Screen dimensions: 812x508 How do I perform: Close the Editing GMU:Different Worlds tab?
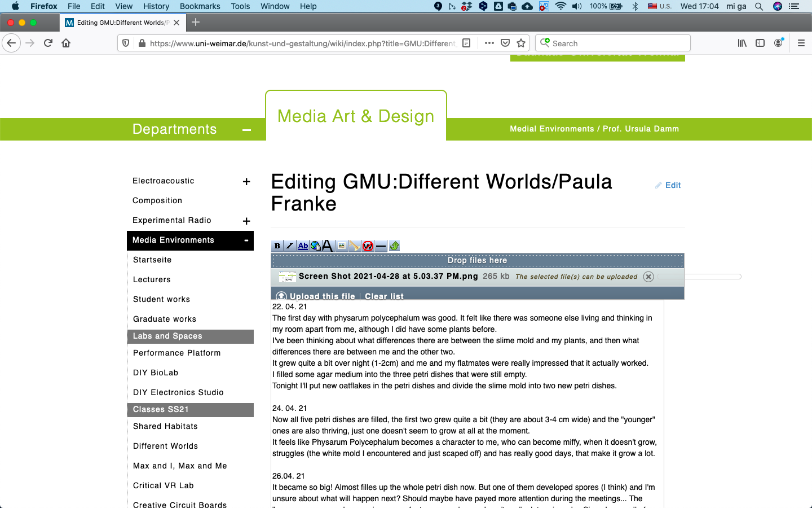coord(176,23)
